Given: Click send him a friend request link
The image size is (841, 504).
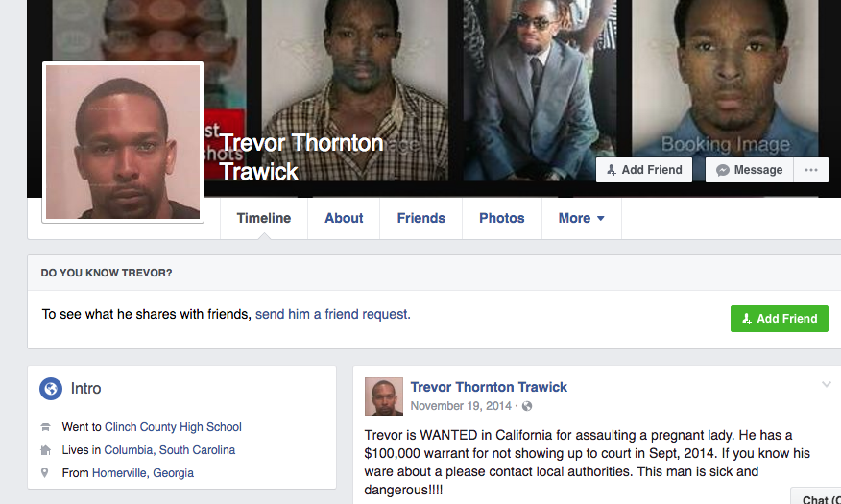Looking at the screenshot, I should pos(332,314).
